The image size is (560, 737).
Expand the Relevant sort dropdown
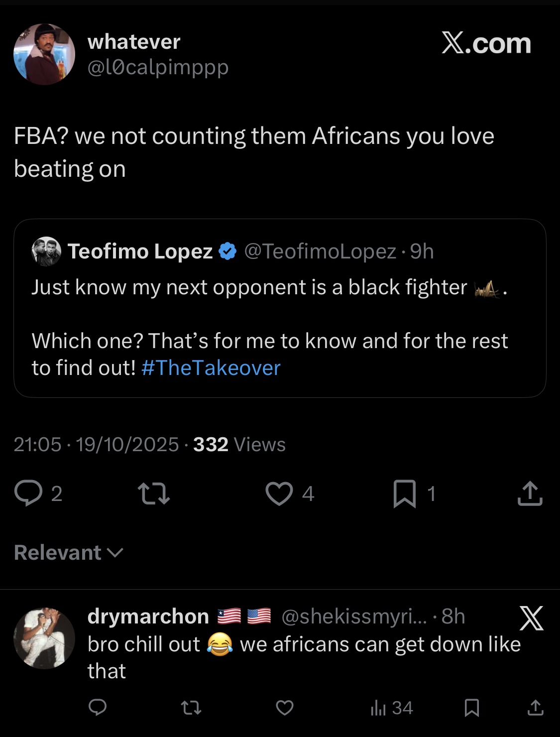(69, 552)
